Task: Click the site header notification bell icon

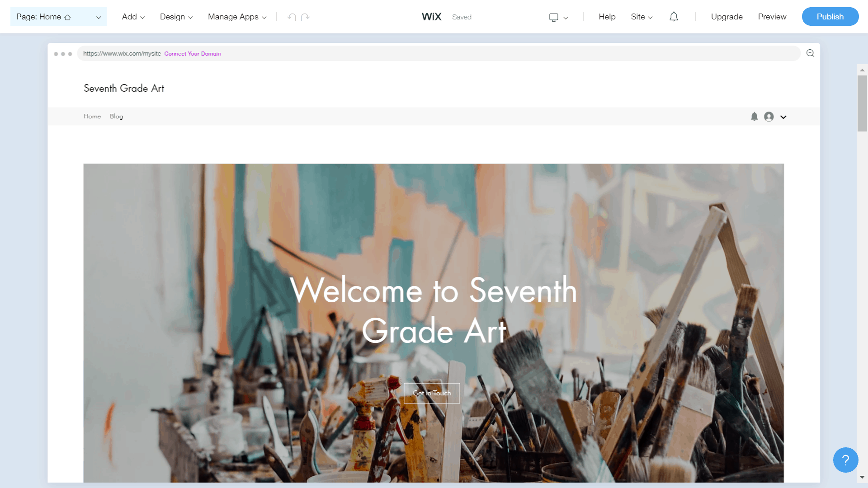Action: (x=754, y=117)
